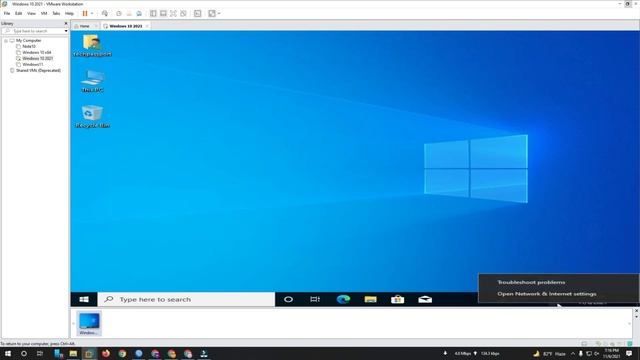
Task: Select My Computer in the library
Action: pyautogui.click(x=29, y=40)
